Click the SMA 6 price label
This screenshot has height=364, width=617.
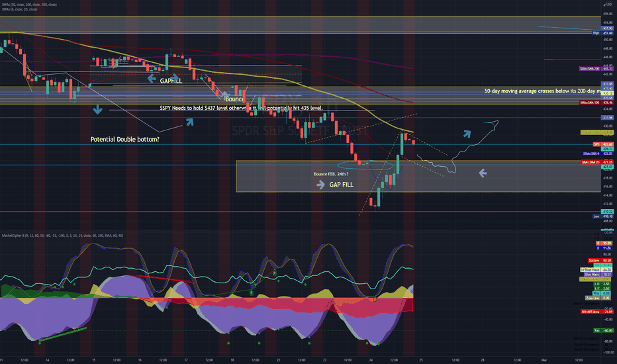[x=598, y=154]
